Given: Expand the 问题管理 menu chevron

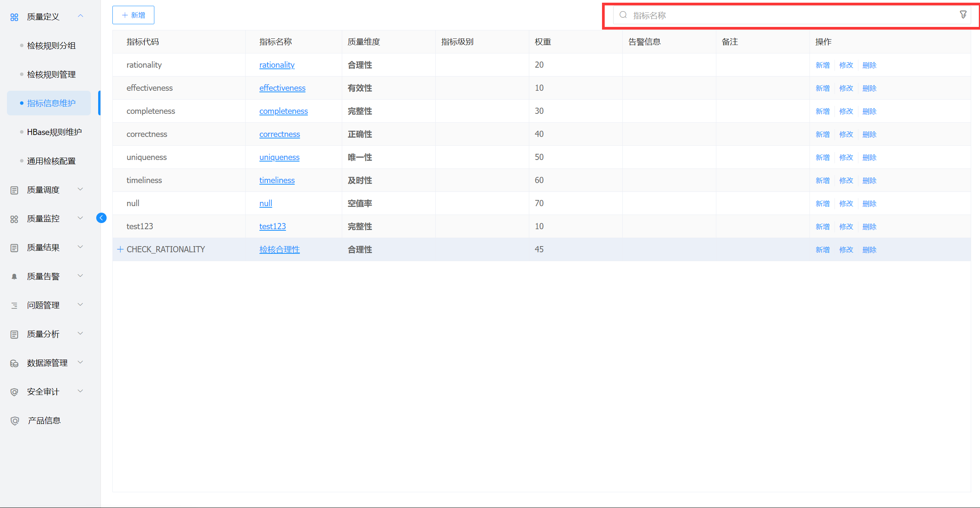Looking at the screenshot, I should point(80,304).
